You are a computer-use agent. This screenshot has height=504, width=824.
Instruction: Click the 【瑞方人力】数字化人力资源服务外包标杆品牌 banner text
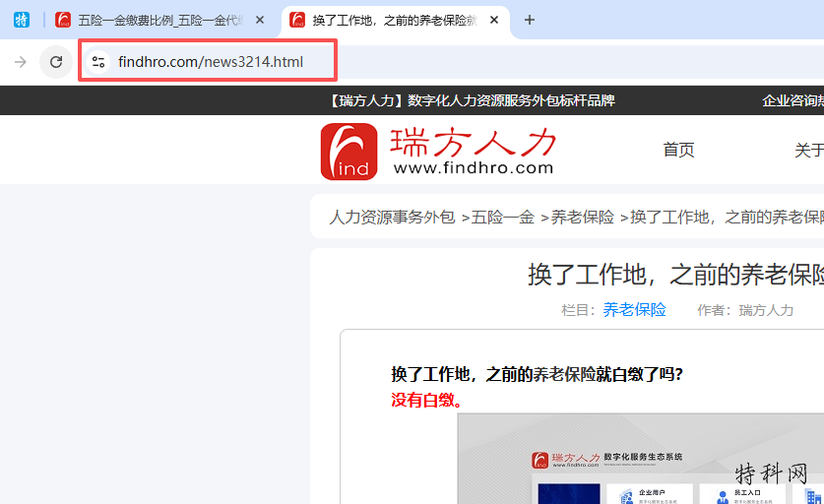(472, 100)
